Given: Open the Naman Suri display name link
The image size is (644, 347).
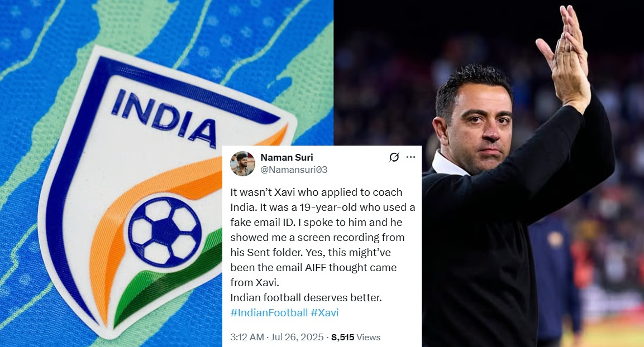Looking at the screenshot, I should tap(287, 157).
